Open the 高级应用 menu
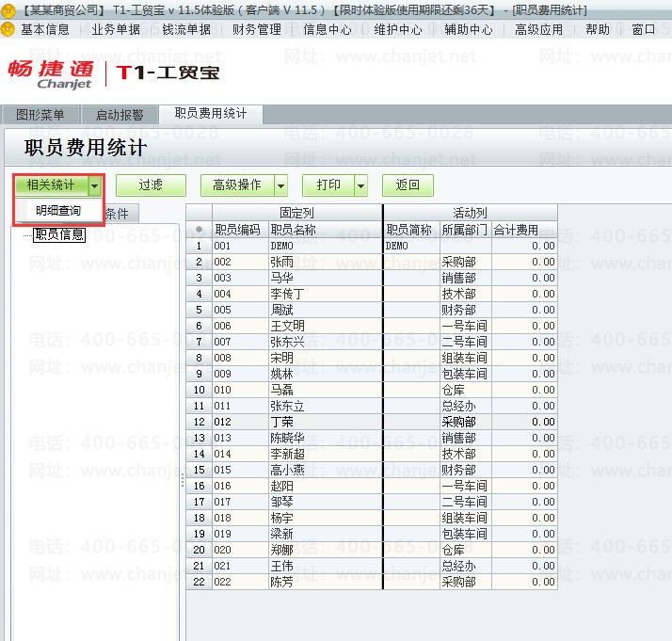 538,29
